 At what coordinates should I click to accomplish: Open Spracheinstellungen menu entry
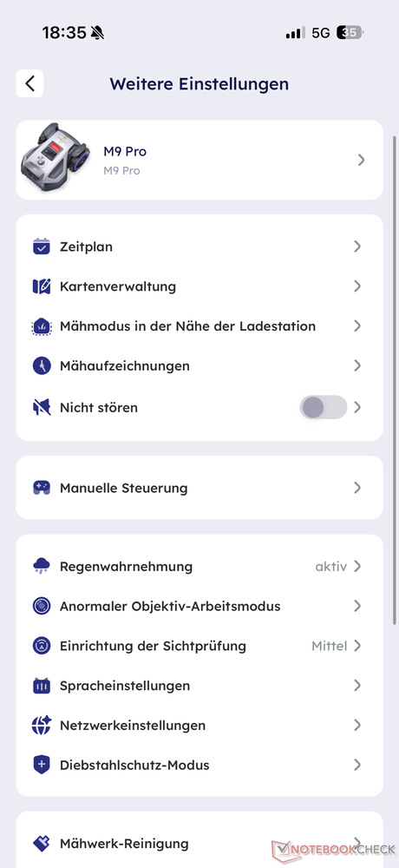[199, 686]
